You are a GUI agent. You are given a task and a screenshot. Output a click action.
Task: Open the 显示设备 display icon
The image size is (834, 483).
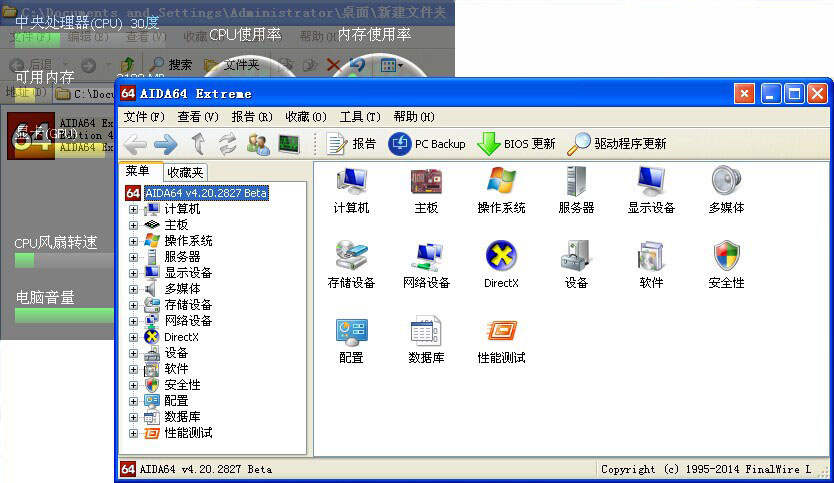click(x=651, y=190)
